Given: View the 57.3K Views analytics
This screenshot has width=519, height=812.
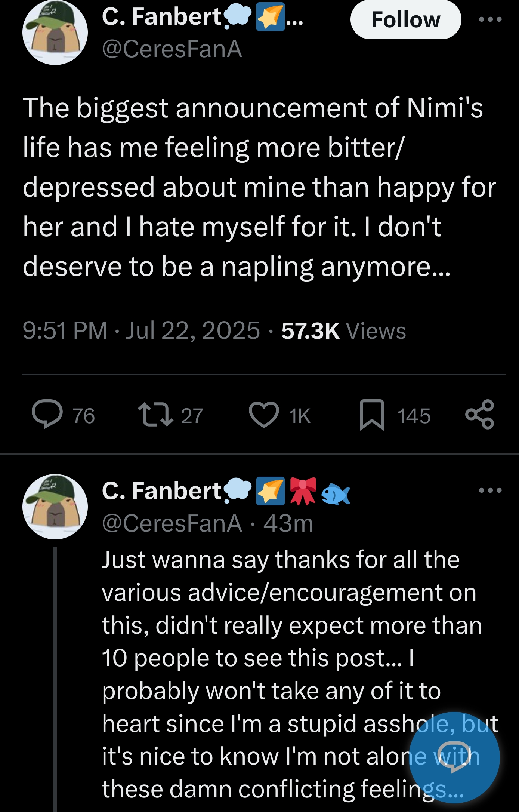Looking at the screenshot, I should pos(344,331).
